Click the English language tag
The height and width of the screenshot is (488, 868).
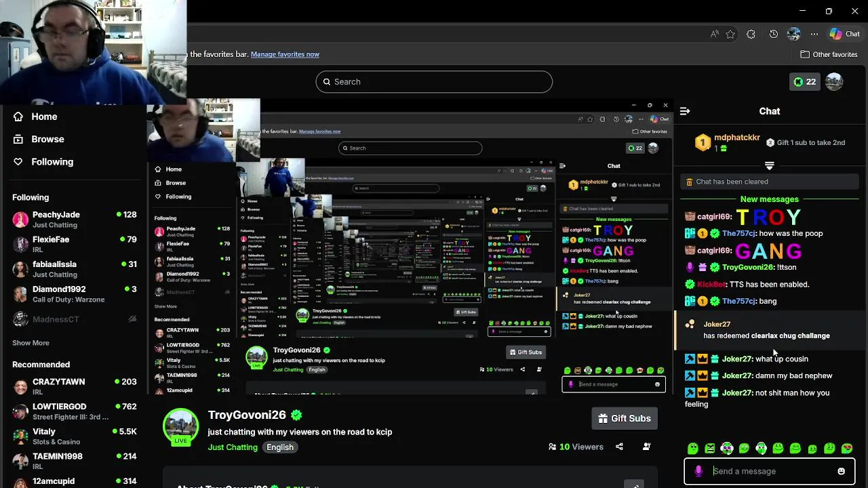280,447
